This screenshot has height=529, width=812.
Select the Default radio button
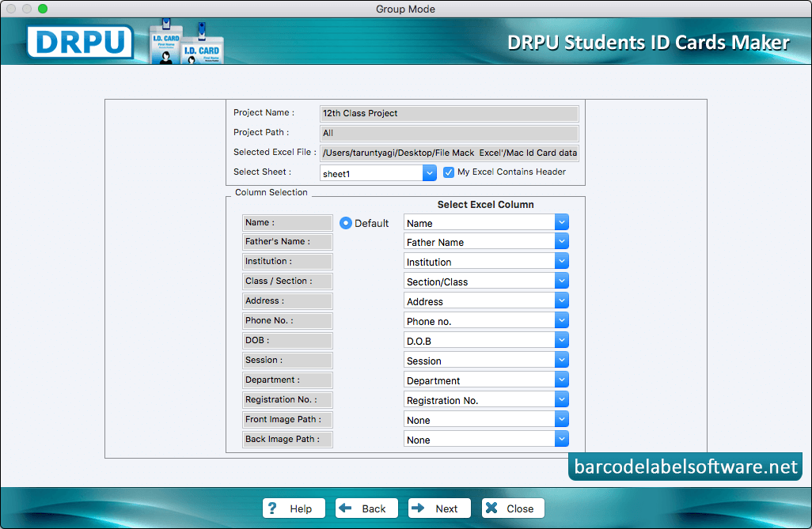(345, 223)
